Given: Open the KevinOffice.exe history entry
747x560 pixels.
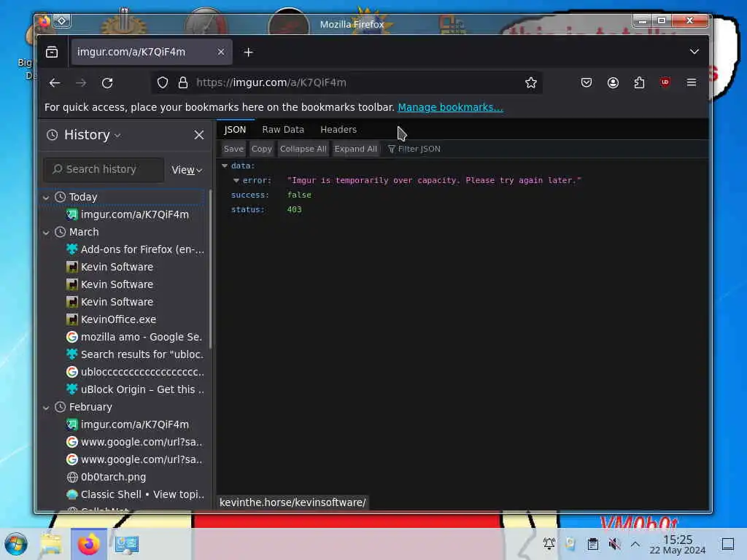Looking at the screenshot, I should 112,319.
